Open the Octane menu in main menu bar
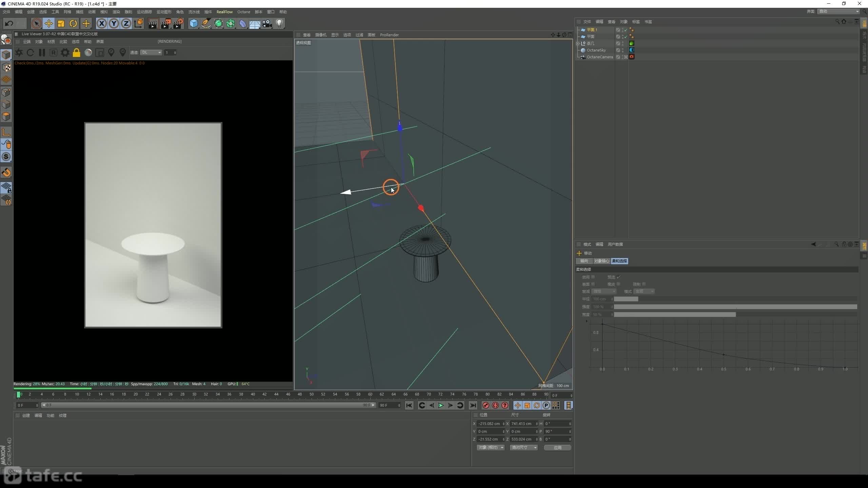Screen dimensions: 868x488 [x=243, y=12]
